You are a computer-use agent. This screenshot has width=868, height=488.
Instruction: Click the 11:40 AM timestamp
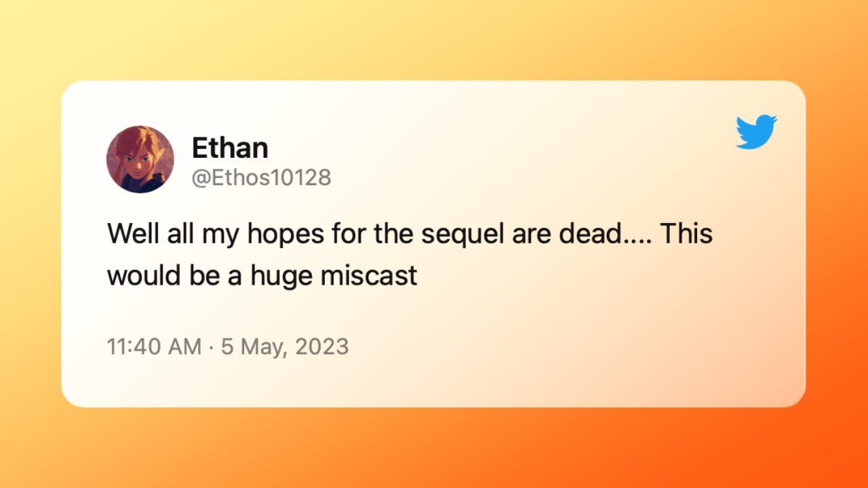[x=154, y=347]
